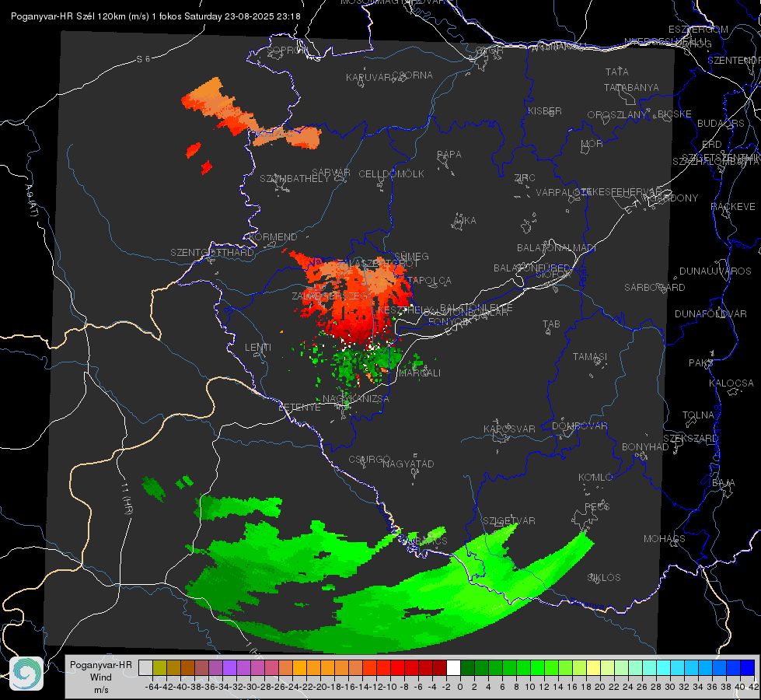Click the BALATONALMÁDI city label

pyautogui.click(x=557, y=248)
